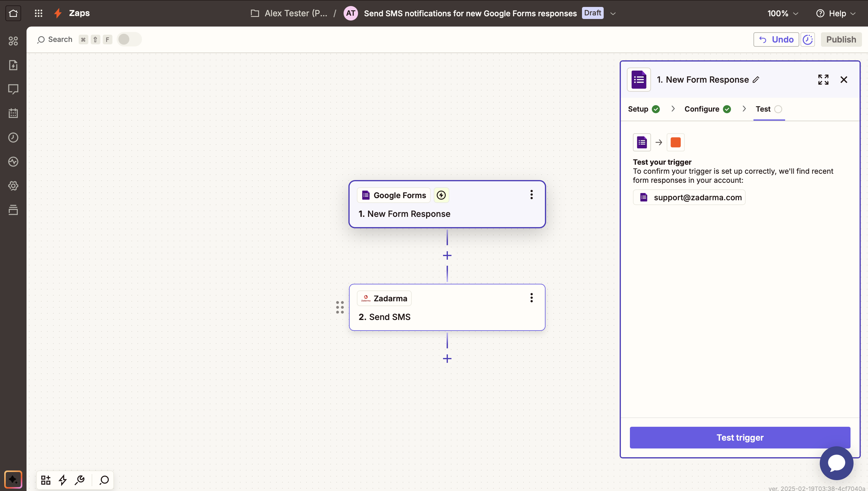Viewport: 868px width, 491px height.
Task: Click the version history clock icon beside Undo
Action: 808,40
